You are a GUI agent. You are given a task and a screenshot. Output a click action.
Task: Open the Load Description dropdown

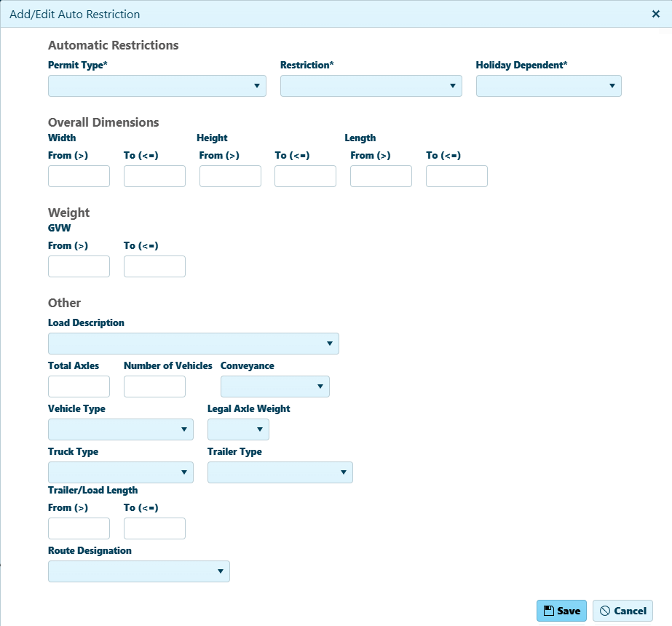[x=193, y=344]
